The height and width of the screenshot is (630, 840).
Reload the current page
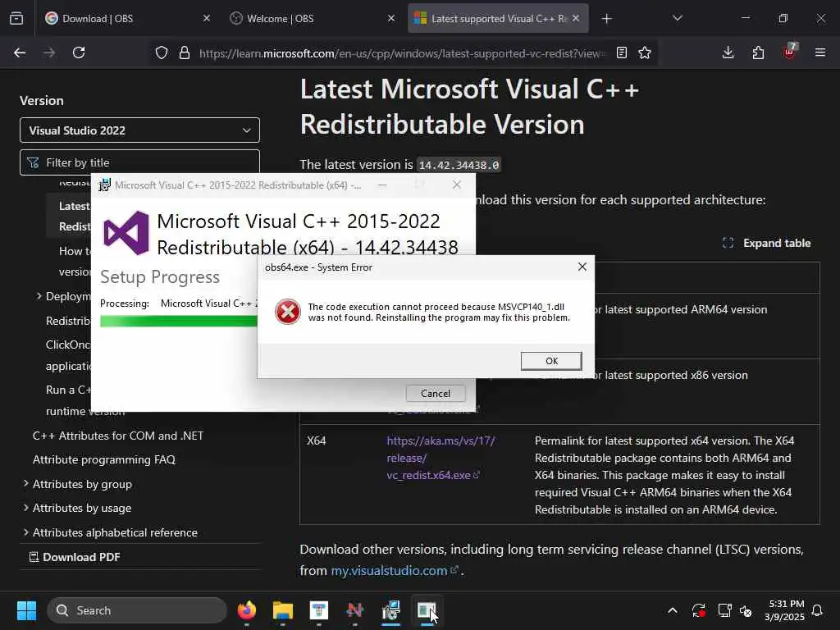click(79, 52)
